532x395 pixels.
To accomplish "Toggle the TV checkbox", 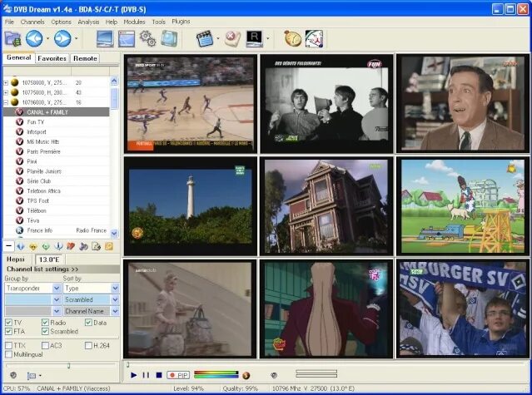I will pyautogui.click(x=9, y=323).
